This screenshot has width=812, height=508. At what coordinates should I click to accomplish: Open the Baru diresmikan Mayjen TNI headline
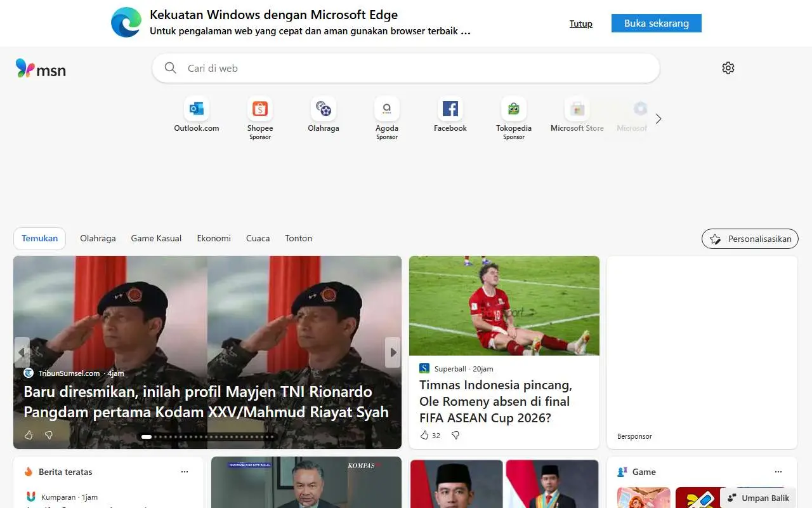(x=206, y=402)
